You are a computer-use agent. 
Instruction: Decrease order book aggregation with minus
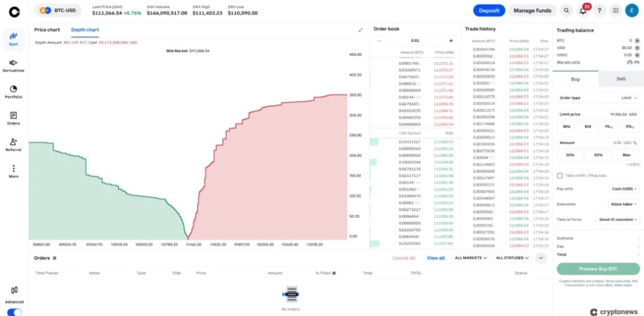379,40
